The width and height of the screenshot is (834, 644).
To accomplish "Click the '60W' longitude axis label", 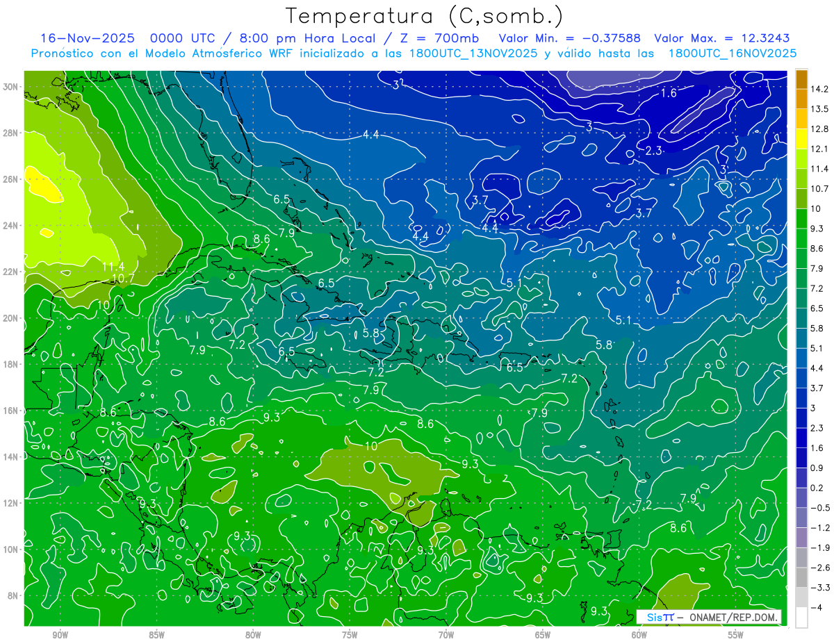I will [x=639, y=634].
